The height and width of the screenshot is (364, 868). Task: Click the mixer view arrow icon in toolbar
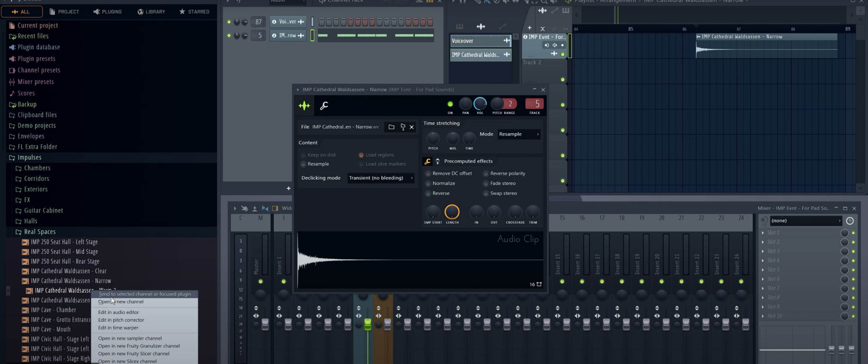coord(235,208)
